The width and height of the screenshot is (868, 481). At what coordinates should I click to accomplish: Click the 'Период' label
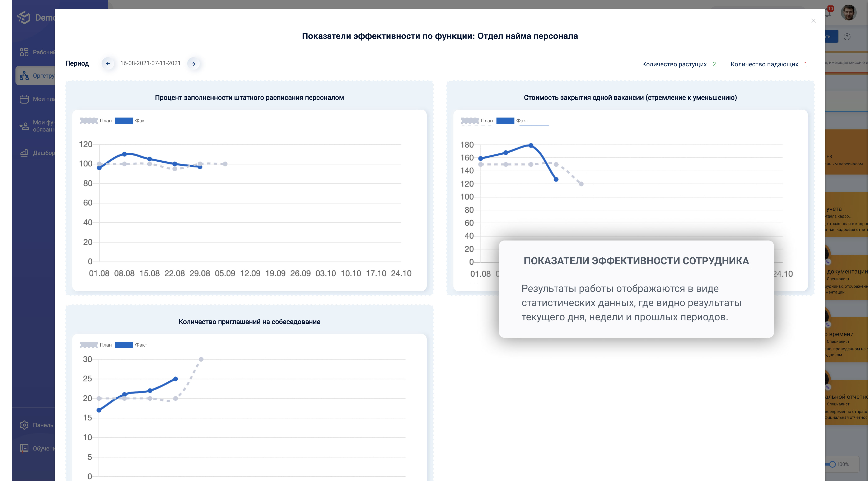(77, 63)
